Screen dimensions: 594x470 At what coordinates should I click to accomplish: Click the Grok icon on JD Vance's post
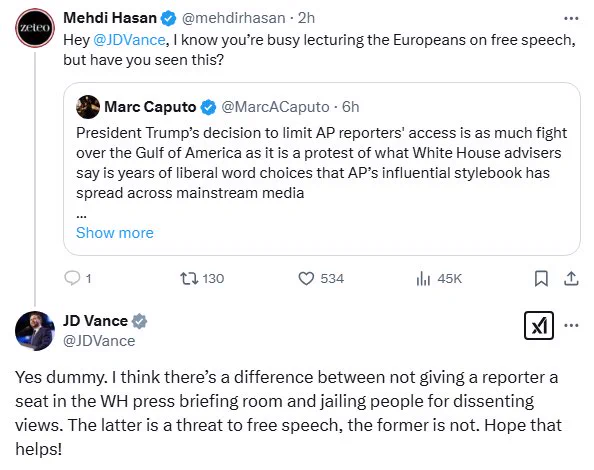pyautogui.click(x=539, y=325)
